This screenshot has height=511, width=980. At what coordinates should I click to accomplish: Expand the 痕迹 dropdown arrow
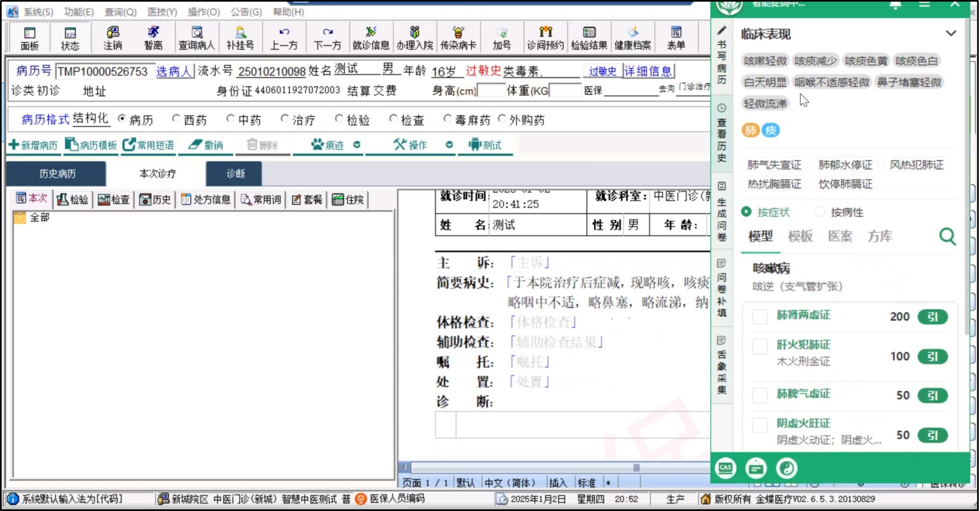point(357,145)
